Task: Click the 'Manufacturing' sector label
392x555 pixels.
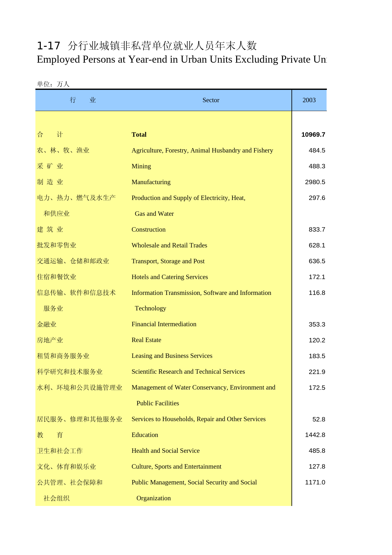Action: tap(151, 182)
